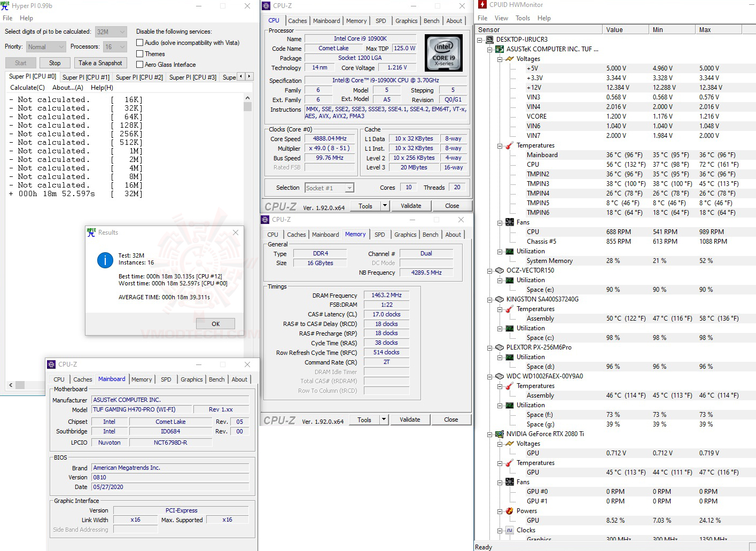Image resolution: width=756 pixels, height=551 pixels.
Task: Check the Themes service checkbox
Action: click(139, 53)
